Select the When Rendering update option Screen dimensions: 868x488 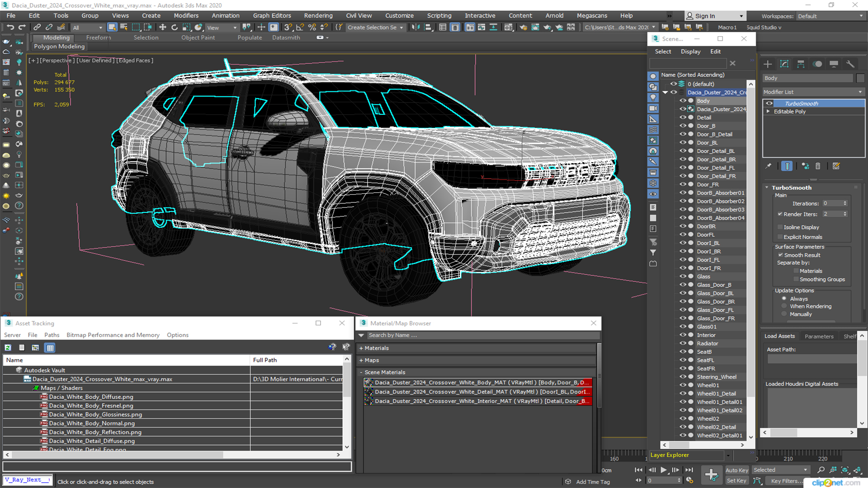784,306
